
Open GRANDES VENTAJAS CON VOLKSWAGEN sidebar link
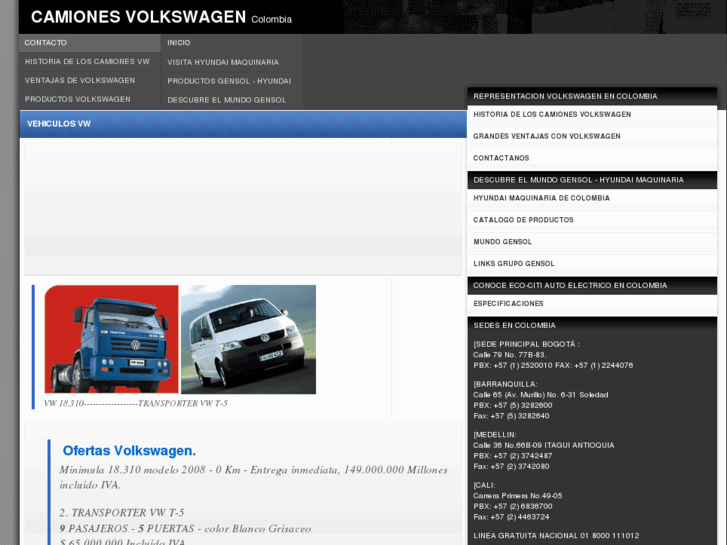(x=592, y=136)
